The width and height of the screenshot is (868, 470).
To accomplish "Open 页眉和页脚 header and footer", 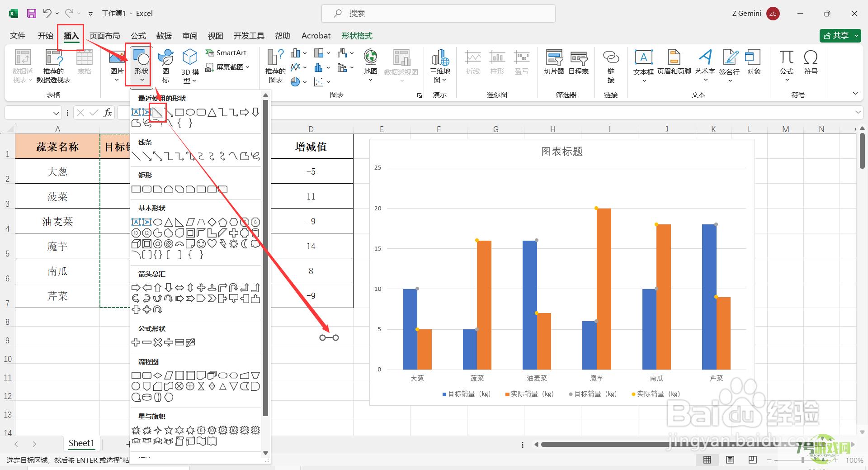I will (x=674, y=62).
